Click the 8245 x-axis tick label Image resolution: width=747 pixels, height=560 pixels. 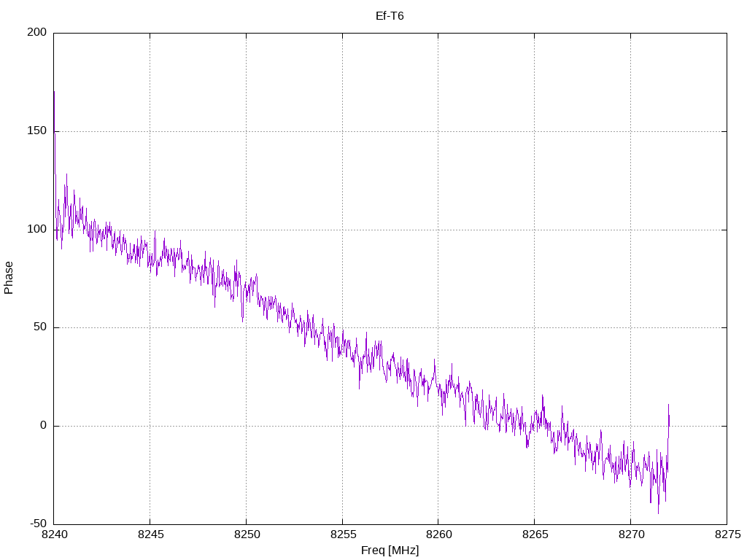[x=150, y=534]
